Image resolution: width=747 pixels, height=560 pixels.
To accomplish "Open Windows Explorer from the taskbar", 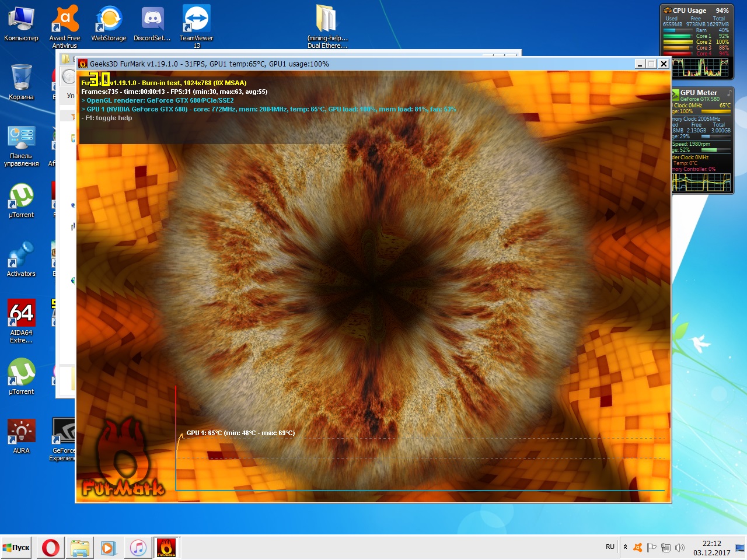I will click(80, 548).
